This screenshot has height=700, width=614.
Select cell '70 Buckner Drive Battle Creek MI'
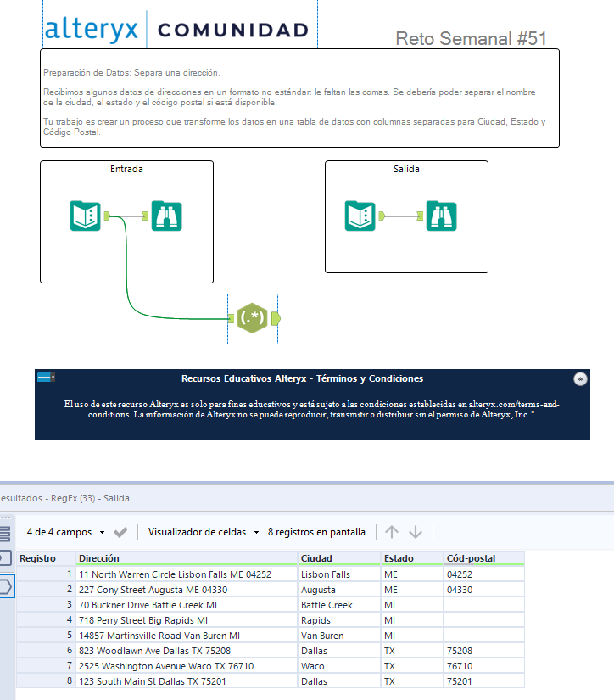pyautogui.click(x=187, y=605)
